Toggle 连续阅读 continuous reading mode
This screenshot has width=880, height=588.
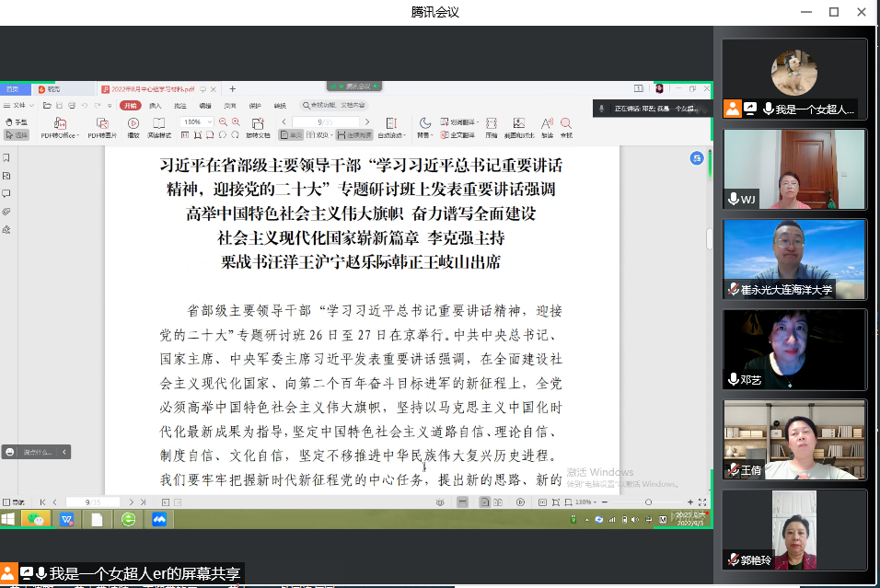[354, 134]
